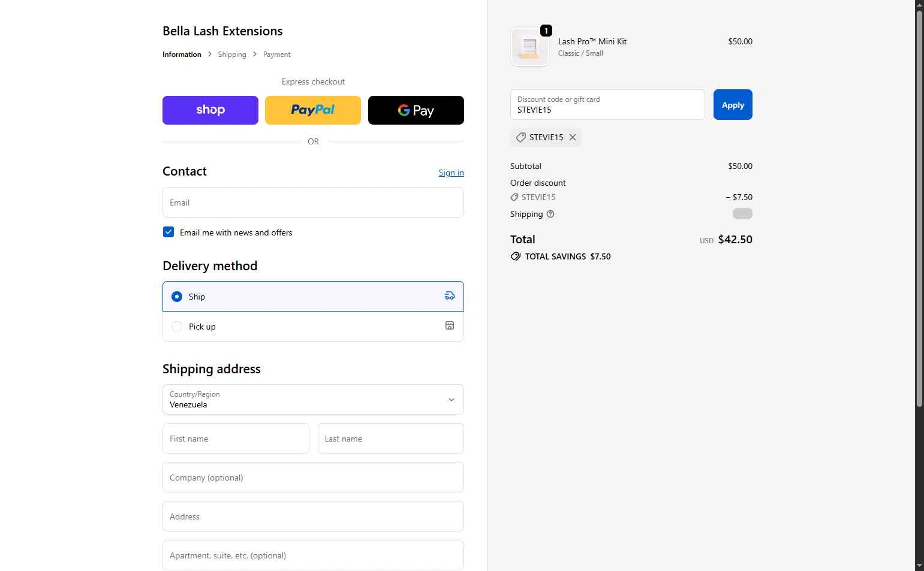Click the Apartment, suite field
The image size is (924, 571).
(313, 555)
